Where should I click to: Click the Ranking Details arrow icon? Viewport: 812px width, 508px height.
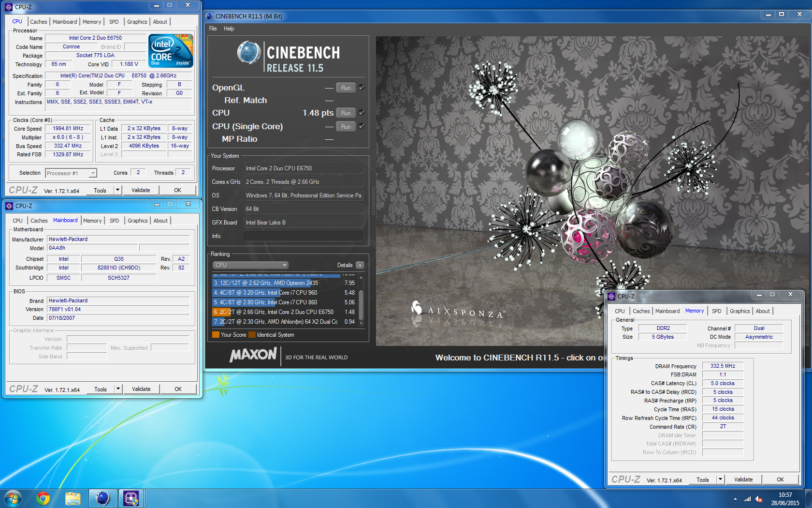coord(360,265)
